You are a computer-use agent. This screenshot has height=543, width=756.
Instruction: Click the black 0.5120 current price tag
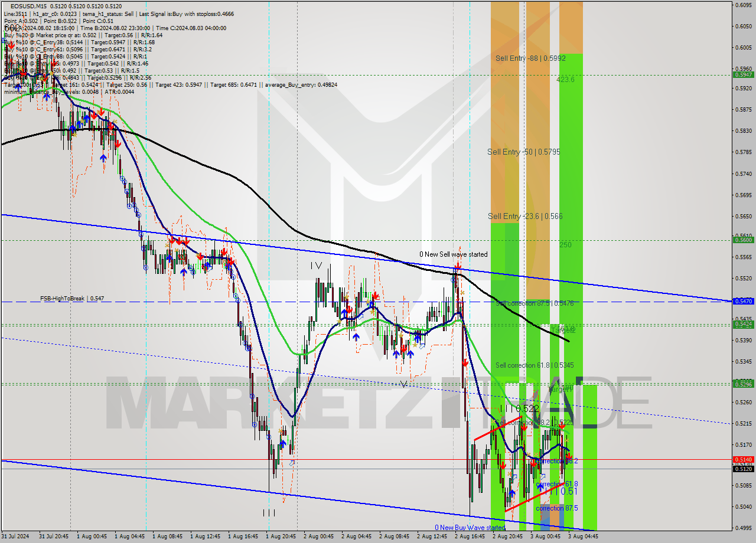pyautogui.click(x=743, y=469)
